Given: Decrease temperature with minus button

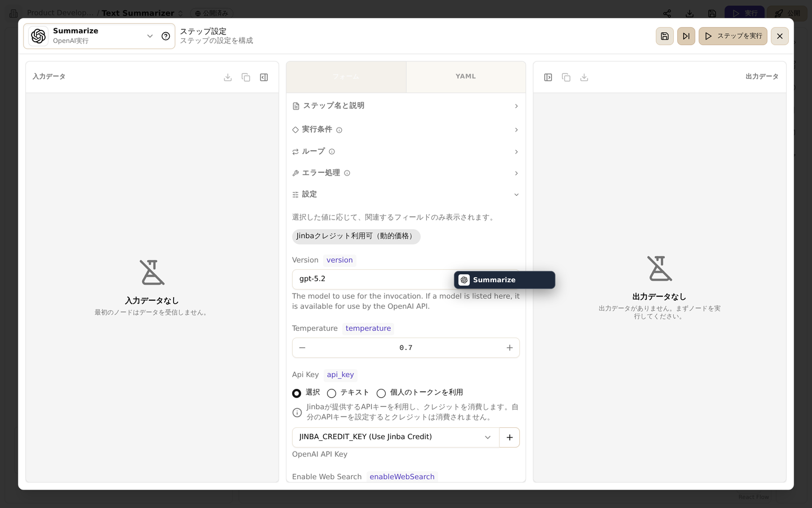Looking at the screenshot, I should coord(302,348).
